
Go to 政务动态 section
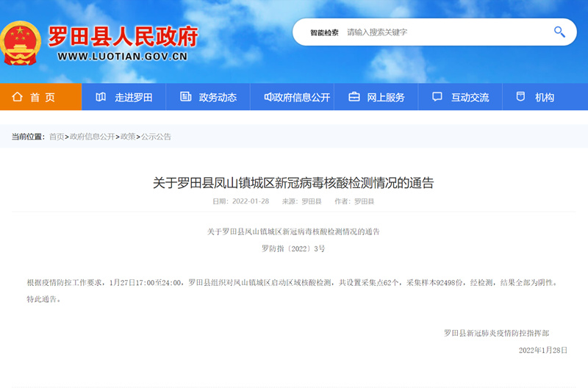pos(218,97)
